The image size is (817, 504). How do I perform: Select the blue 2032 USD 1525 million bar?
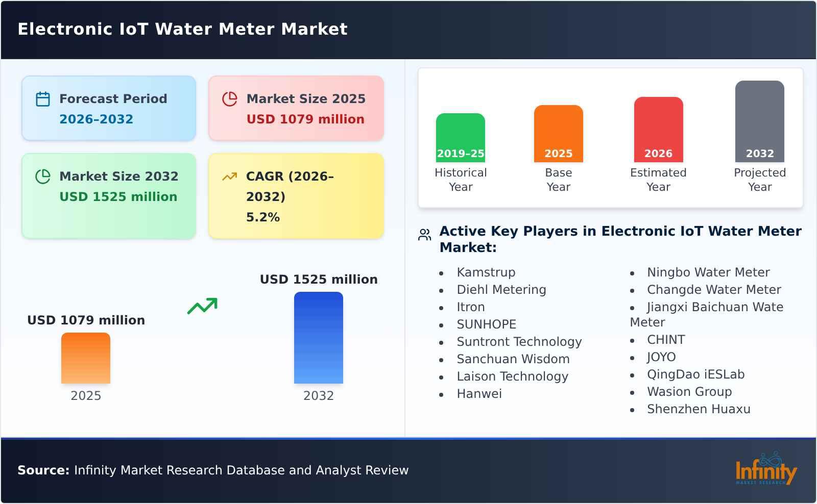click(318, 338)
